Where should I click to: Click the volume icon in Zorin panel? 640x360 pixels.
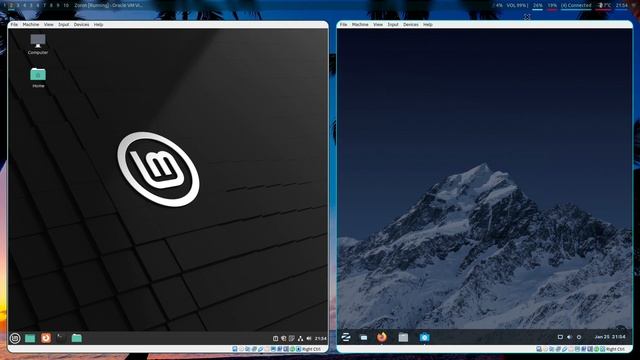569,337
